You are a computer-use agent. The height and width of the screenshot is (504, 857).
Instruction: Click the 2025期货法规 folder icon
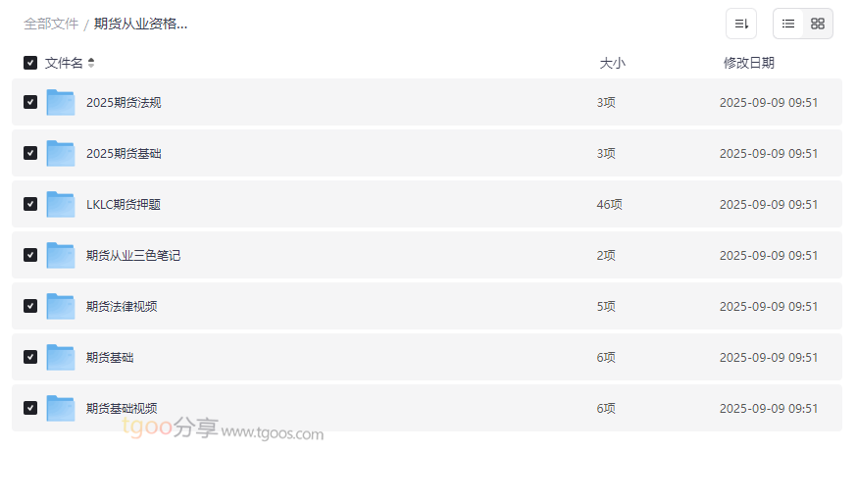(61, 102)
